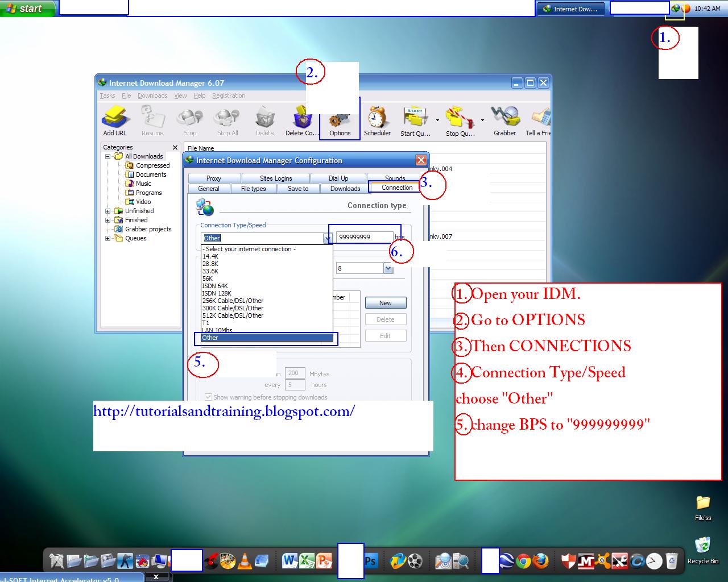Open Angry Birds from the dock
Viewport: 728px width, 582px height.
point(143,562)
